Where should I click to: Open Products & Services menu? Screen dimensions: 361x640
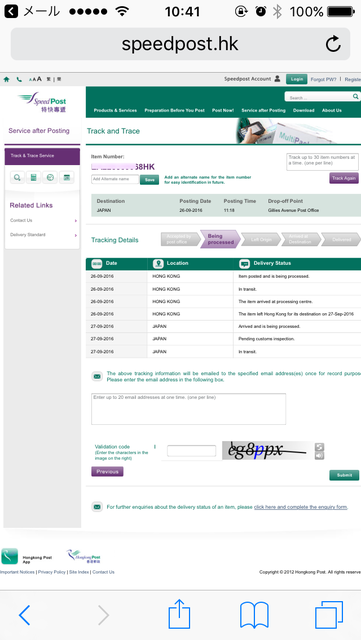[115, 111]
